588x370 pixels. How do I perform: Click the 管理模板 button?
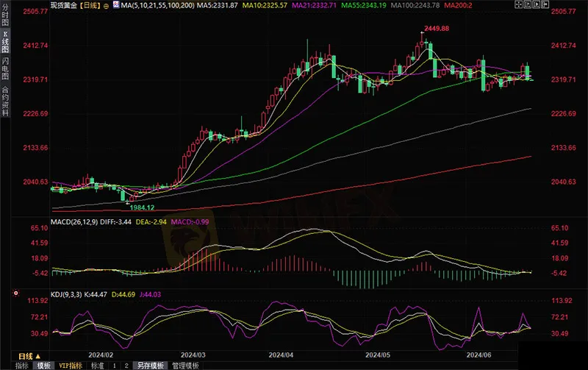(184, 366)
